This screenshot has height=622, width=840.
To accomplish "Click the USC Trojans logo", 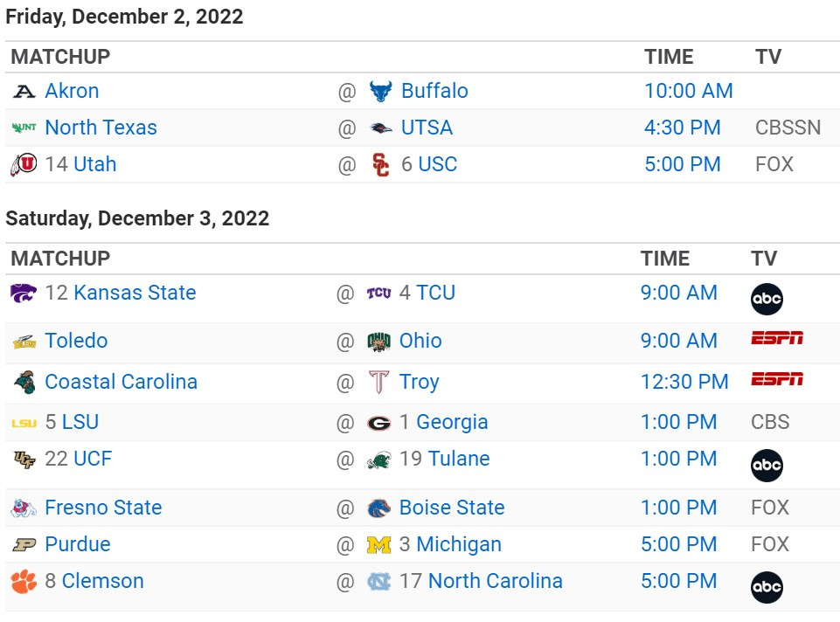I will pyautogui.click(x=380, y=164).
